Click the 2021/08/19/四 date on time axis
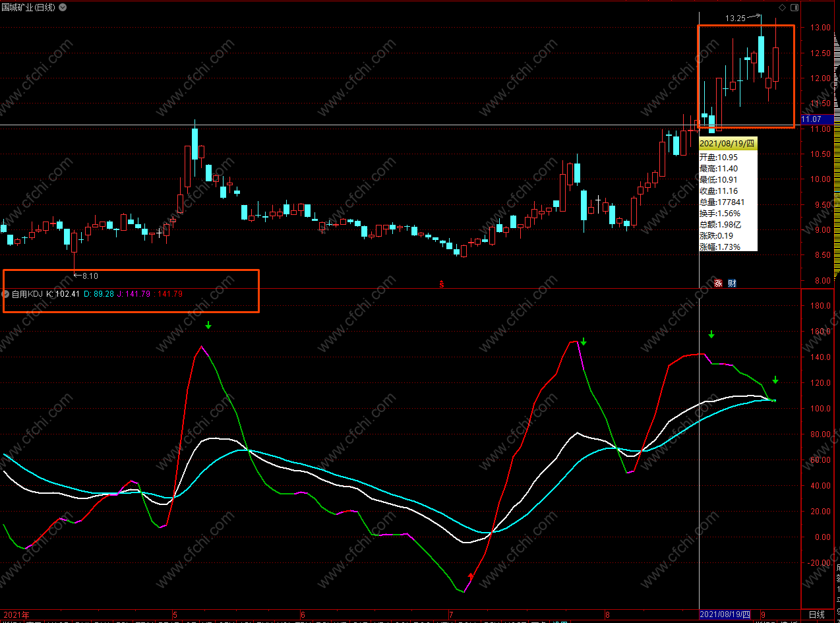 click(725, 614)
